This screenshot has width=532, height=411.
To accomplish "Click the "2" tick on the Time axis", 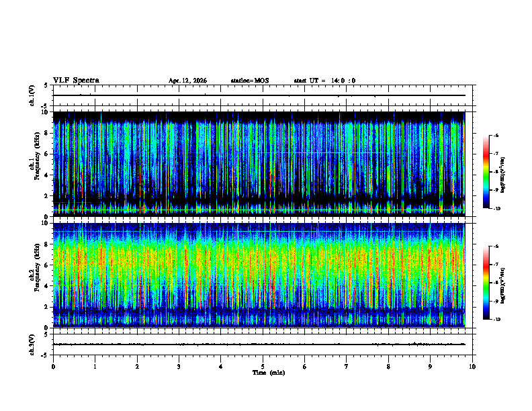I will pyautogui.click(x=137, y=367).
